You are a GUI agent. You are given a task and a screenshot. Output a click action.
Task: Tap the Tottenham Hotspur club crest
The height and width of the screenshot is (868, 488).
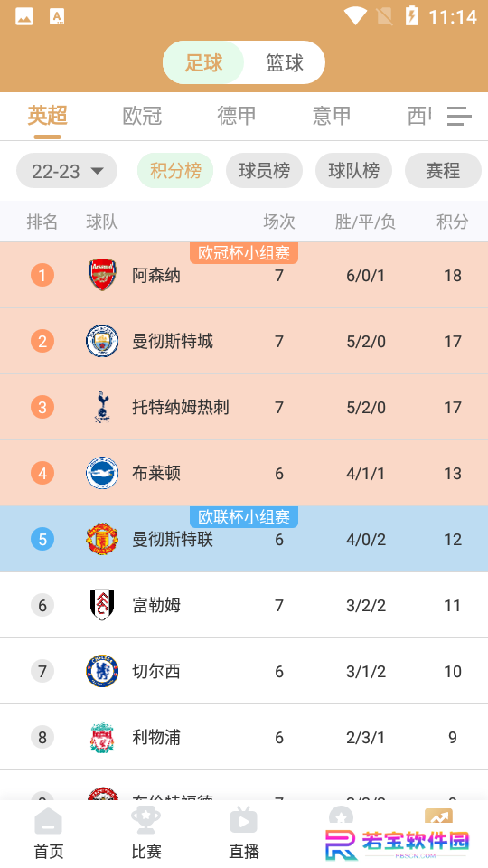tap(102, 407)
